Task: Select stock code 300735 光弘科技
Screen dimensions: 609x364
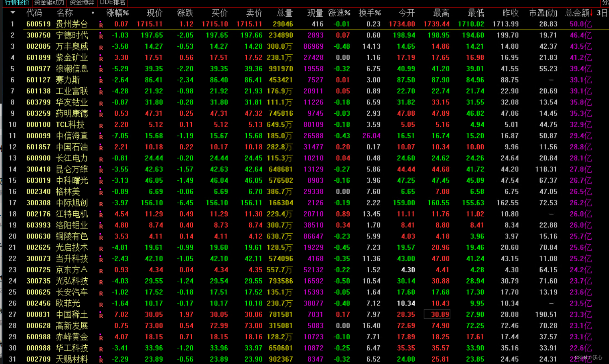Action: [39, 281]
